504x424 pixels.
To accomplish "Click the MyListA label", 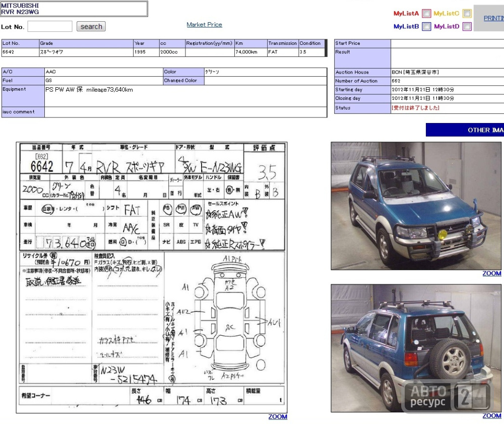I will 406,14.
